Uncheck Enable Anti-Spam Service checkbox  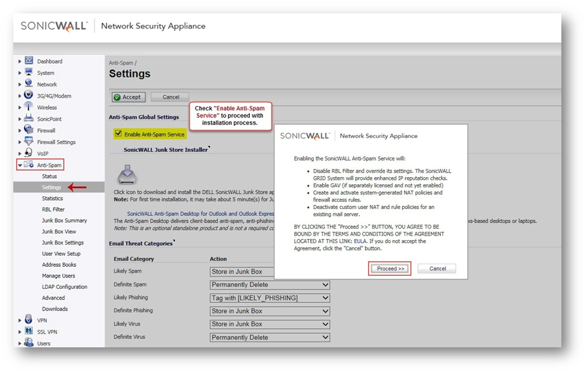click(x=119, y=134)
